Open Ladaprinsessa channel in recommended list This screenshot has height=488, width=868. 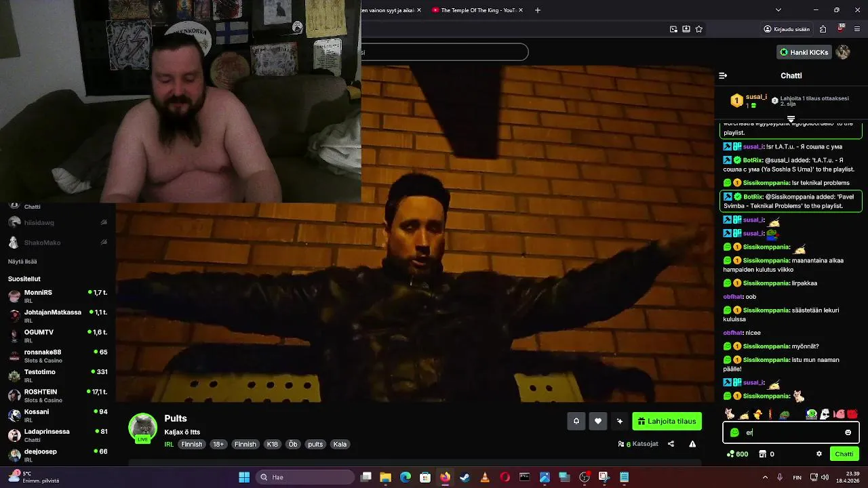click(58, 435)
